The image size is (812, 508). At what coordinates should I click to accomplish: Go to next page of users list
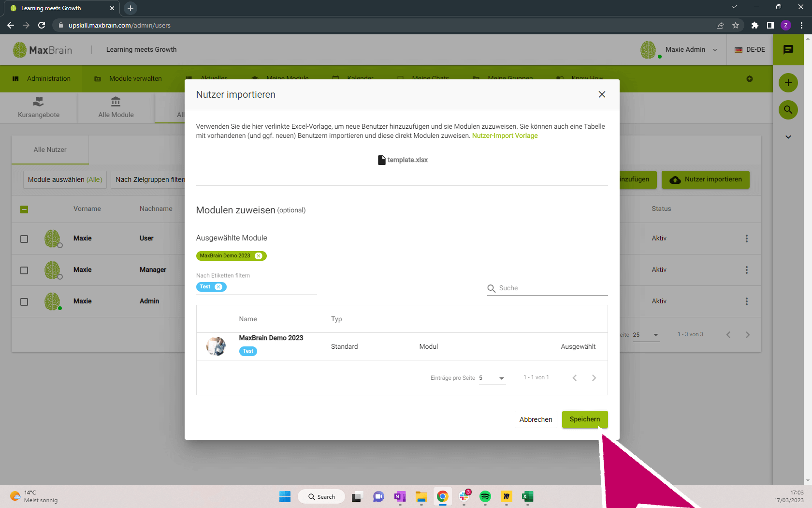748,335
